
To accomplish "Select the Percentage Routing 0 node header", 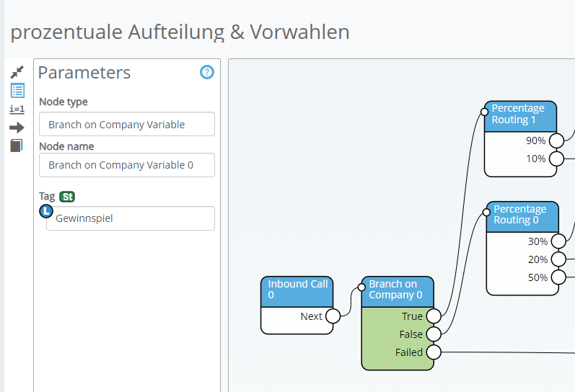I will 522,215.
